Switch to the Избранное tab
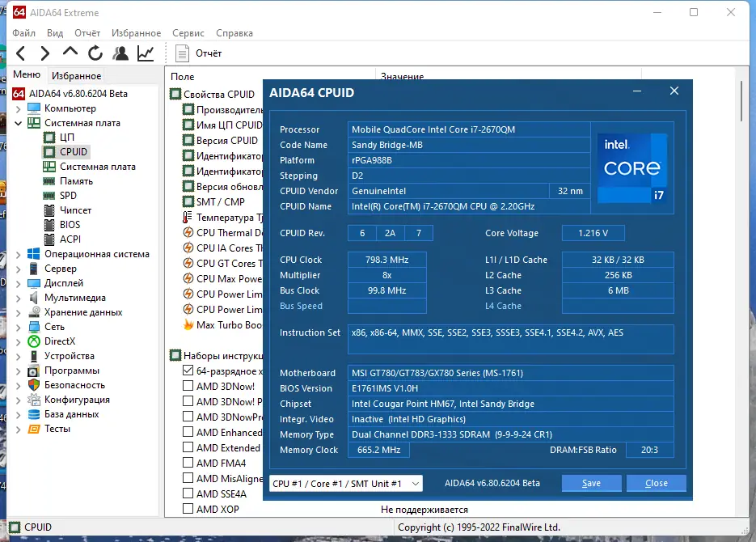756x542 pixels. [76, 76]
